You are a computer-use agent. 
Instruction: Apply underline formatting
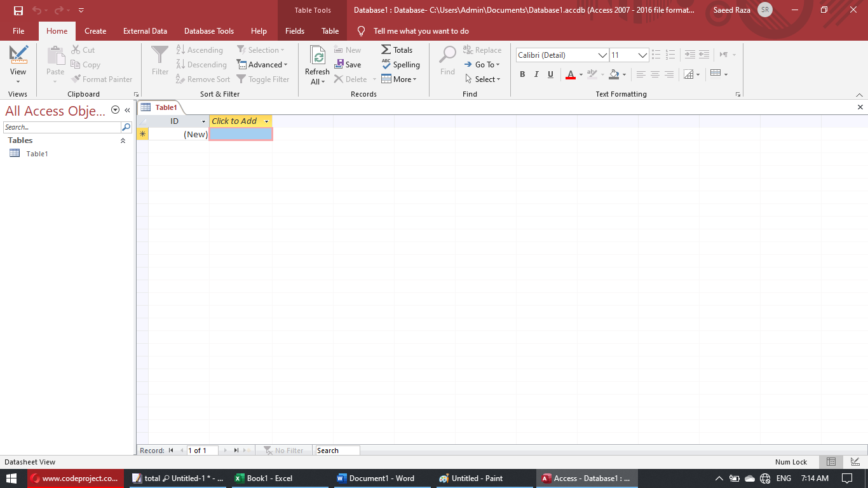(x=550, y=74)
